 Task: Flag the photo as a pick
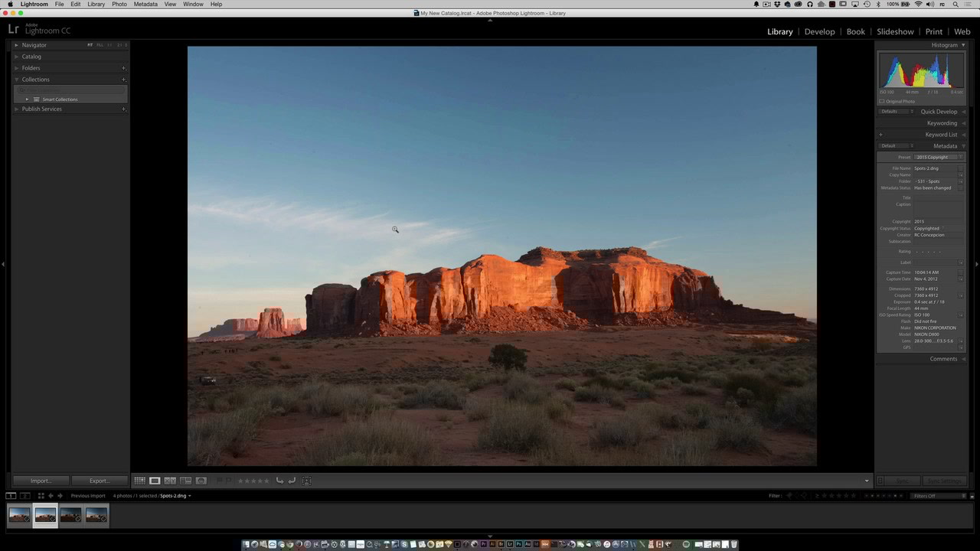(220, 480)
